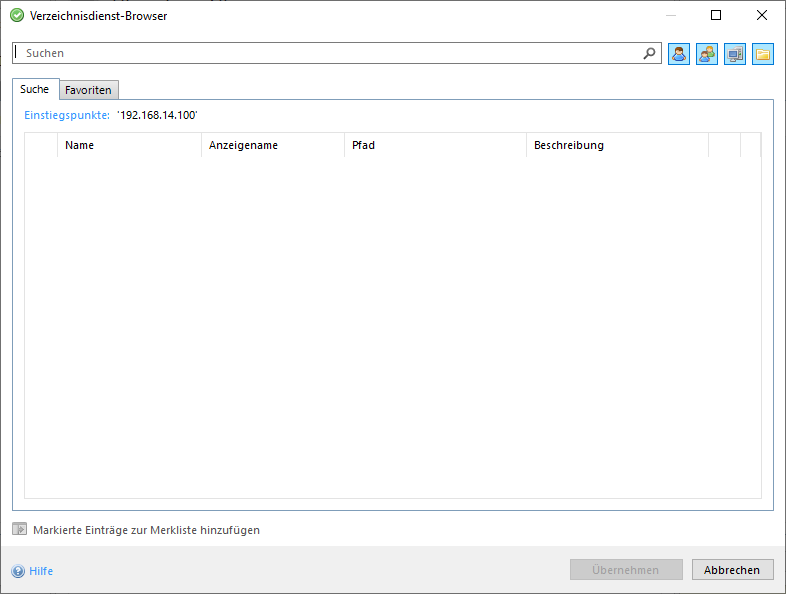The width and height of the screenshot is (786, 594).
Task: Switch to the Suche tab
Action: pos(35,89)
